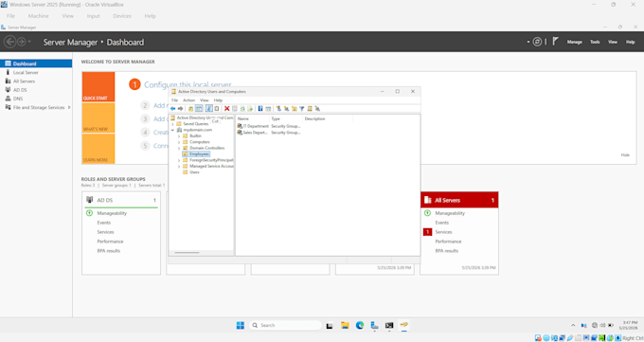Image resolution: width=644 pixels, height=342 pixels.
Task: Toggle Show/Hide Console Tree in ADUC toolbar
Action: pos(199,109)
